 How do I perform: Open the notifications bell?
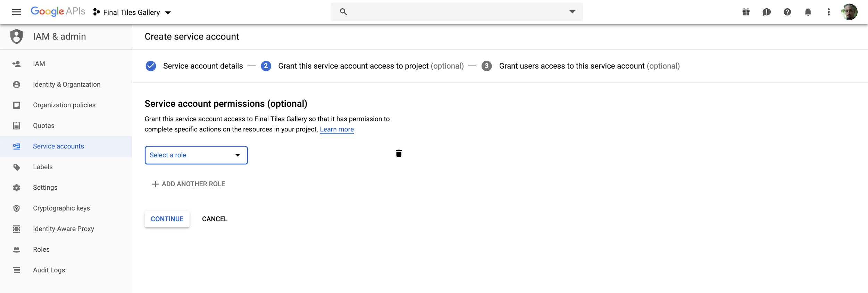point(808,12)
